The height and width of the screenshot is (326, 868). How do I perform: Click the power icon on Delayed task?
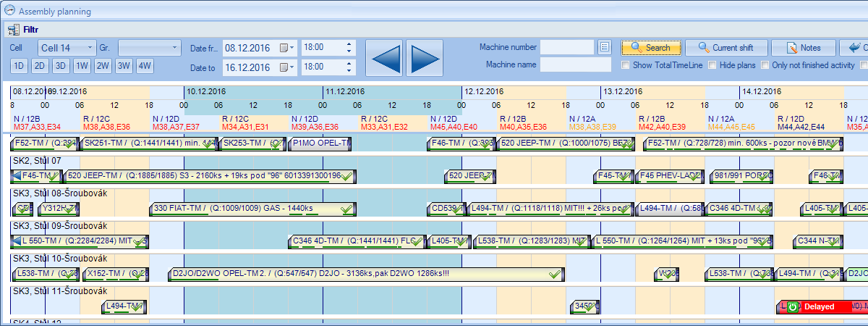(x=792, y=307)
